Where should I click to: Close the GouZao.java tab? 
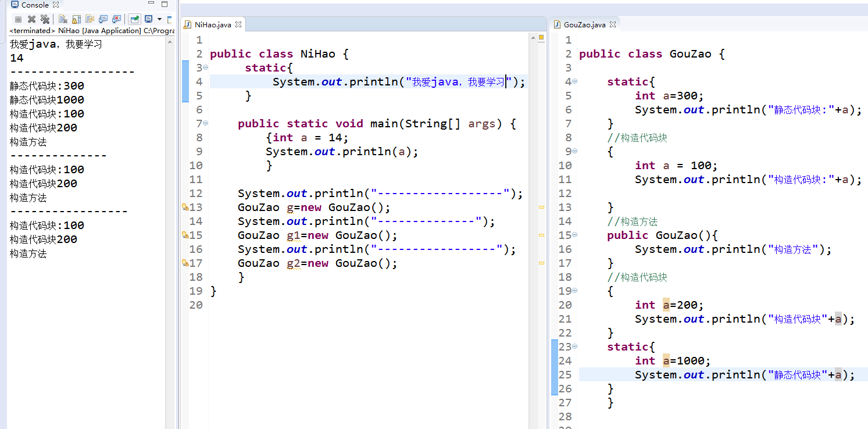pos(612,24)
